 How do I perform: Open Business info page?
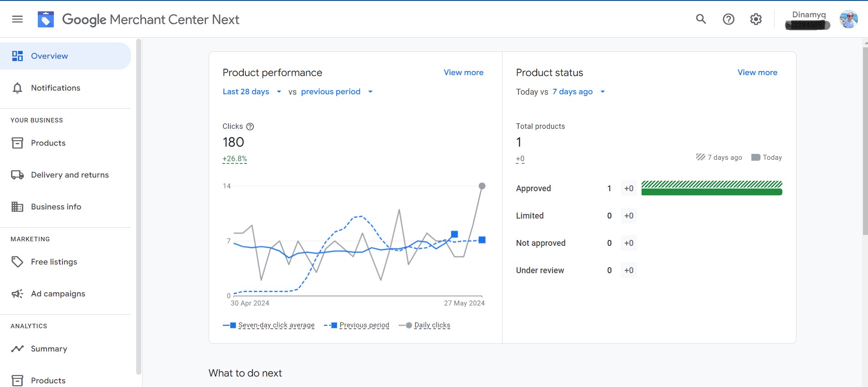tap(65, 207)
